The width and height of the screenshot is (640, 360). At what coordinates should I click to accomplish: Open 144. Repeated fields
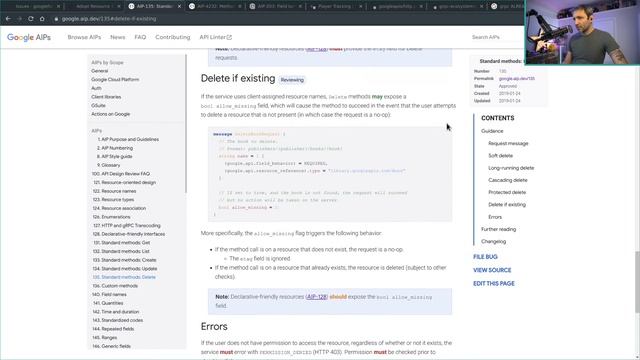tap(113, 329)
